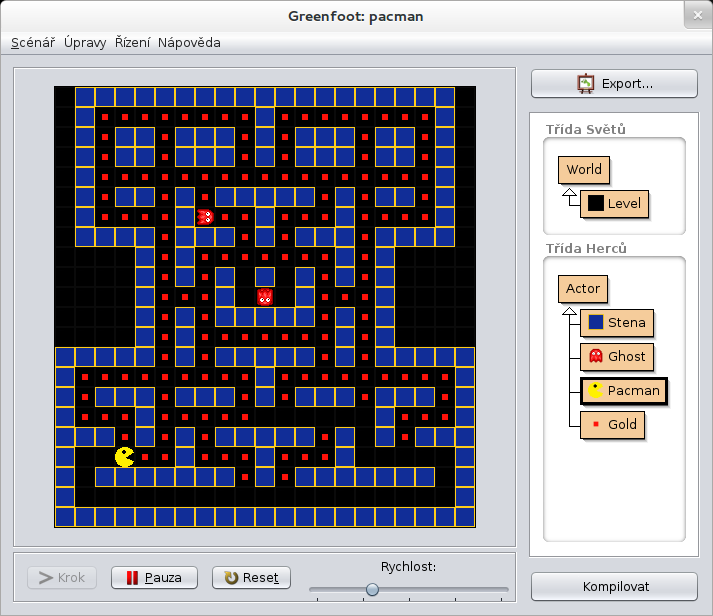This screenshot has height=616, width=713.
Task: Select the World class box
Action: point(584,170)
